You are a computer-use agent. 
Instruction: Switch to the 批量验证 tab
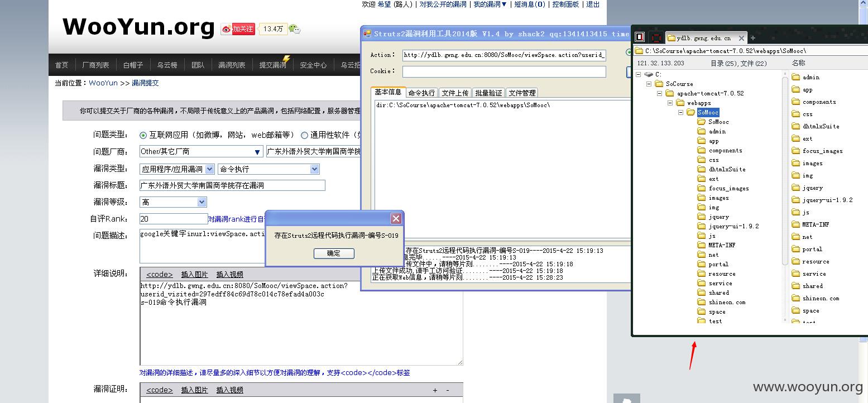coord(488,93)
